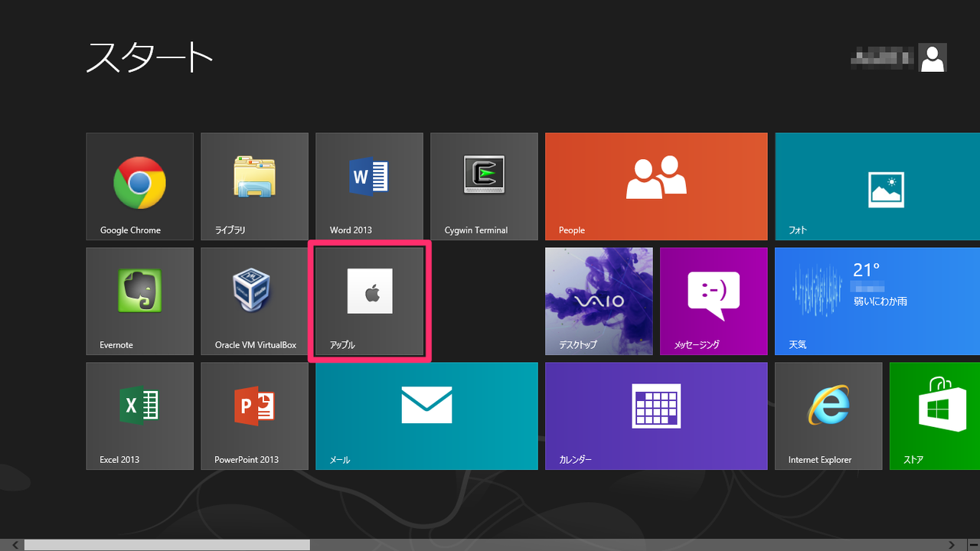
Task: Launch Word 2013 tile
Action: pos(369,186)
